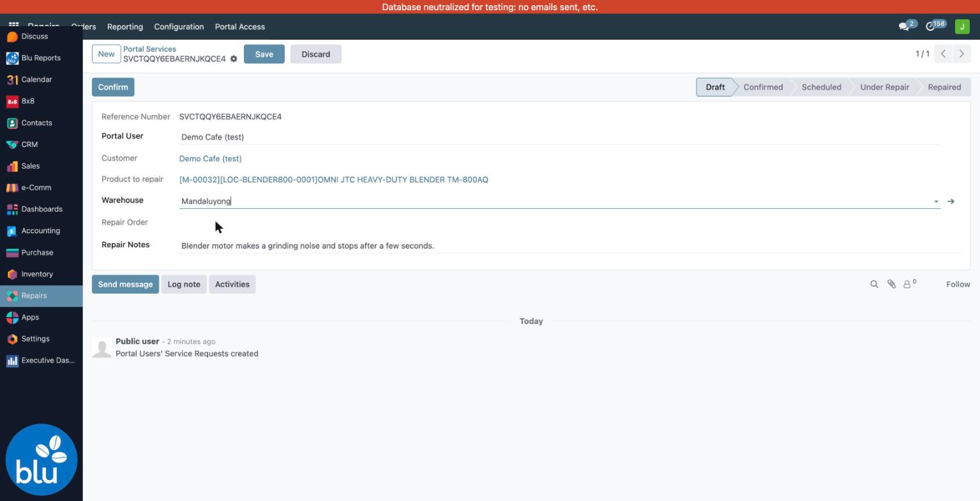
Task: Open the e-Comm app
Action: pos(41,188)
